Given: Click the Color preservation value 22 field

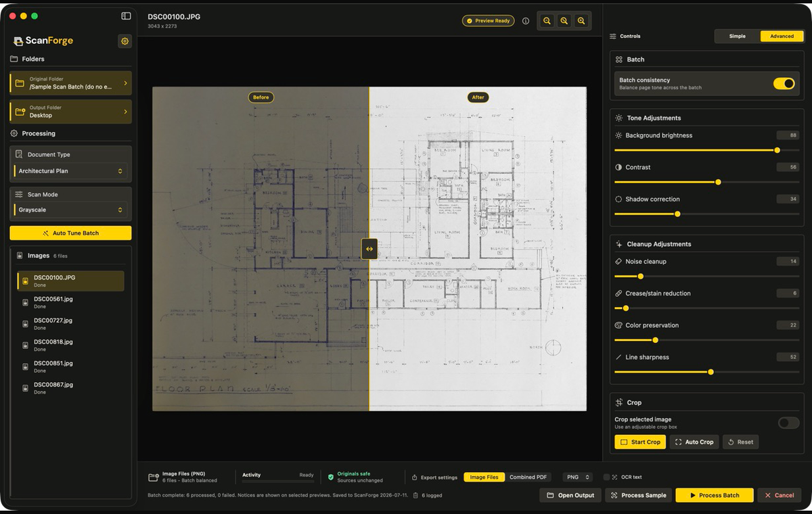Looking at the screenshot, I should [x=788, y=325].
